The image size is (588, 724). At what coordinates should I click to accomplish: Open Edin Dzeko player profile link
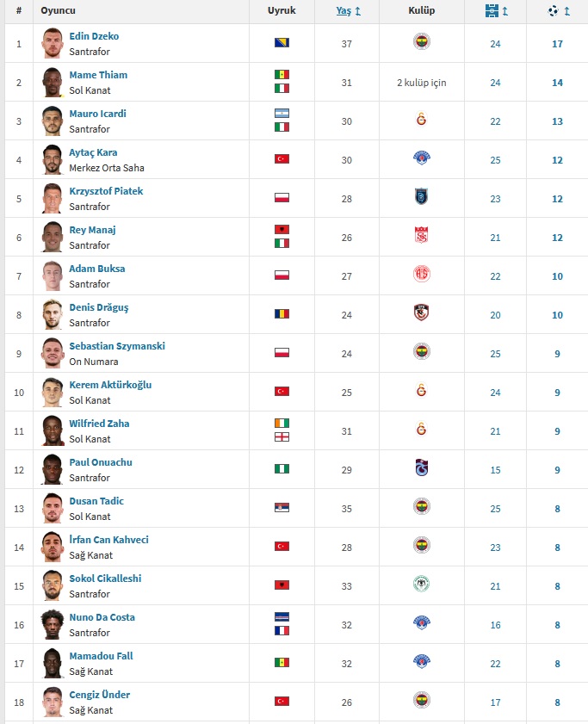pyautogui.click(x=94, y=36)
